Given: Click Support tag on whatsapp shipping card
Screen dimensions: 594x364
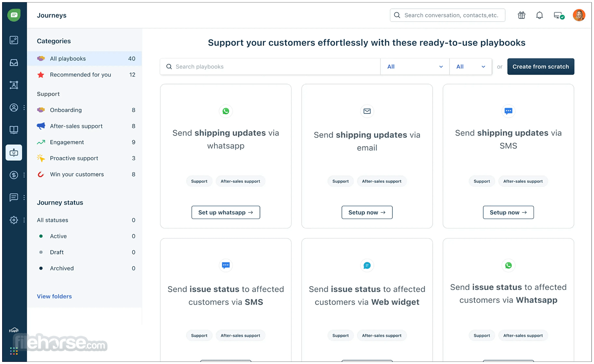Looking at the screenshot, I should pos(199,181).
